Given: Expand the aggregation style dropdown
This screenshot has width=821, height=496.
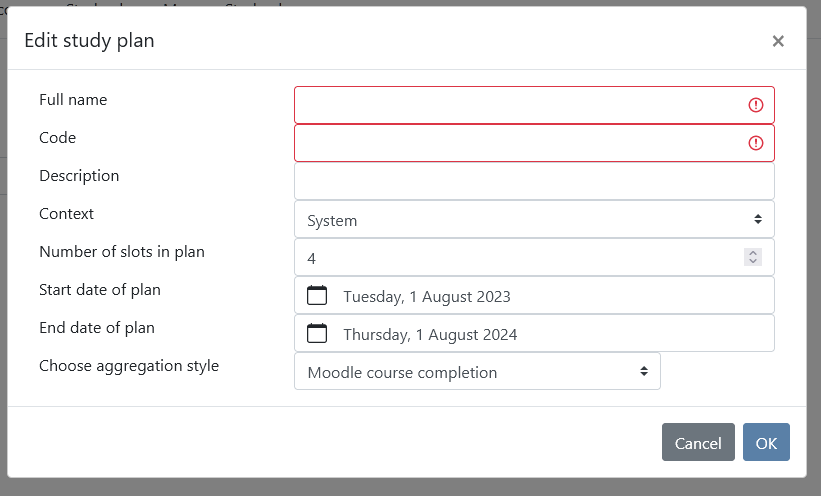Looking at the screenshot, I should (x=477, y=371).
